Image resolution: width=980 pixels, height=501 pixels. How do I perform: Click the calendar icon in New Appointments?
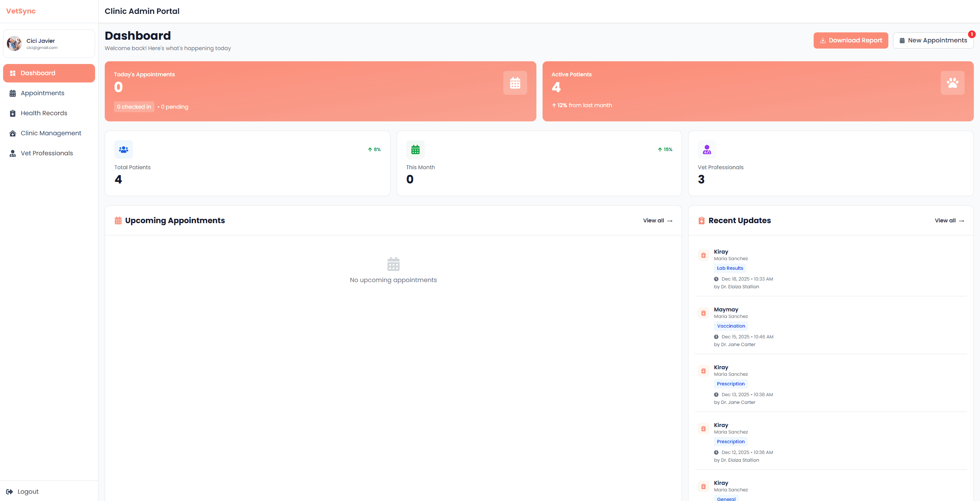pyautogui.click(x=902, y=40)
